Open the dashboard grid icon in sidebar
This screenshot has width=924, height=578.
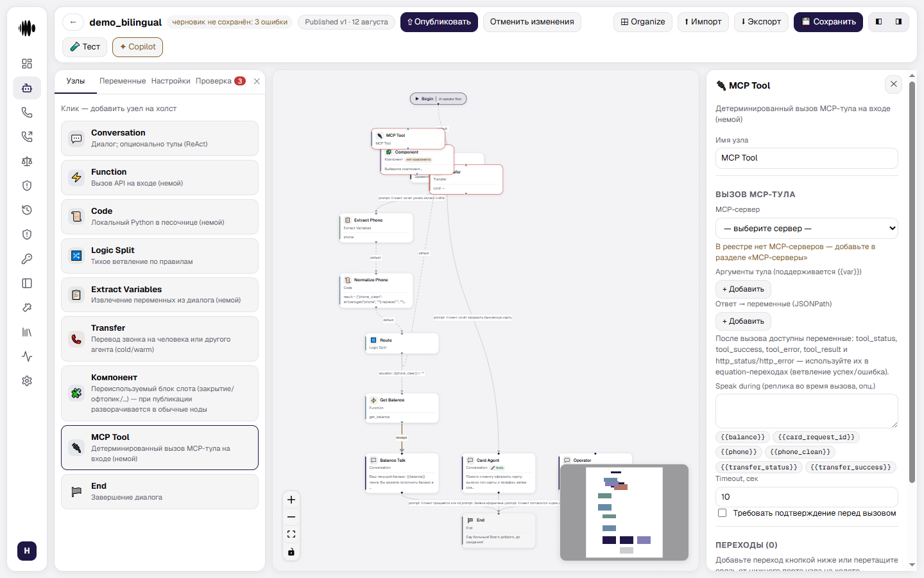(x=27, y=64)
